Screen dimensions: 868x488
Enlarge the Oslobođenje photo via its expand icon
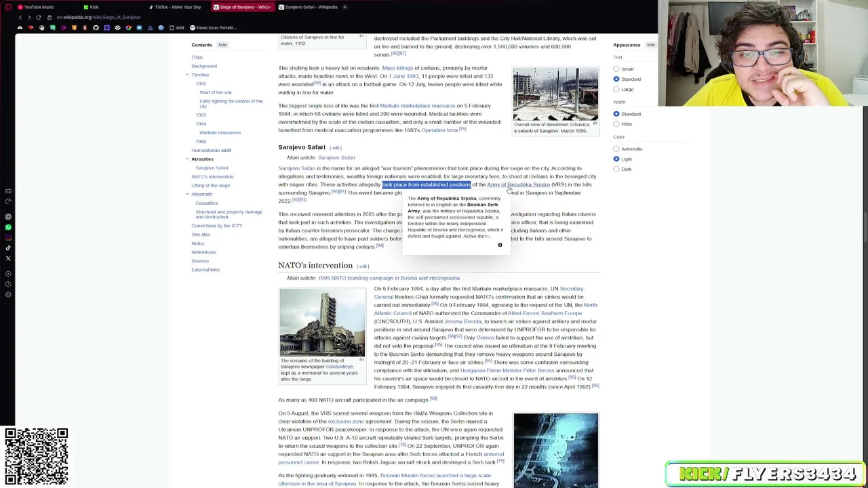click(361, 359)
